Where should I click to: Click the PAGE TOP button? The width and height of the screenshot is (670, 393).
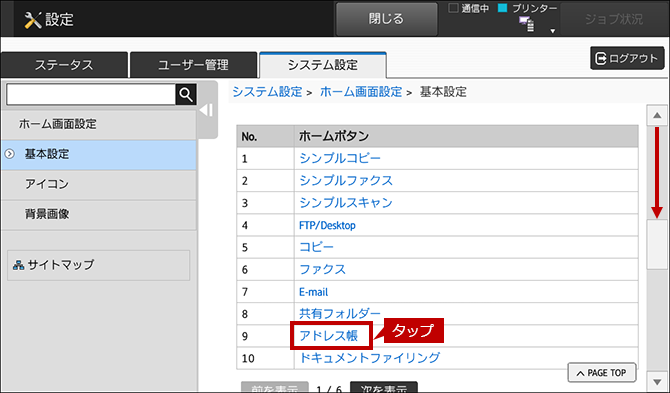[602, 373]
